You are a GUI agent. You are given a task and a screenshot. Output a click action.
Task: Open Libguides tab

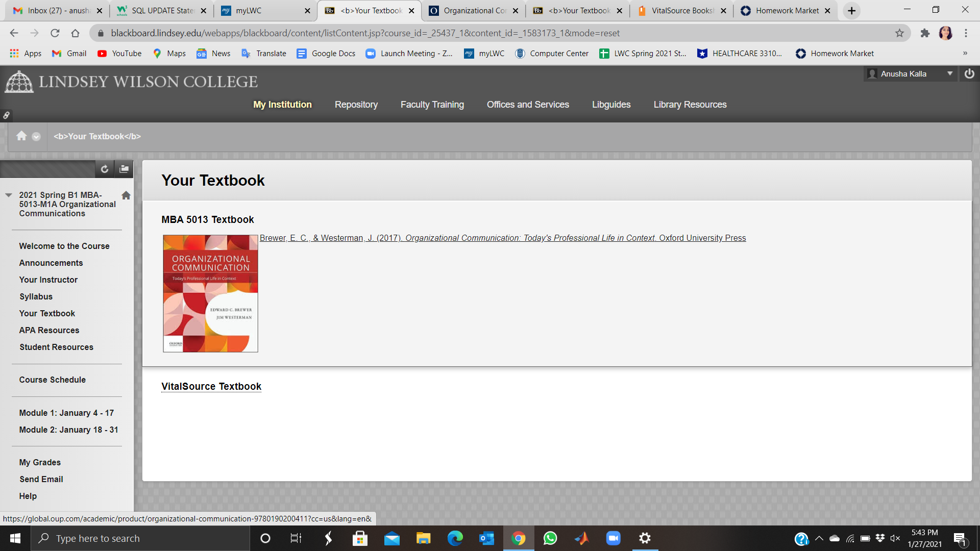(611, 105)
